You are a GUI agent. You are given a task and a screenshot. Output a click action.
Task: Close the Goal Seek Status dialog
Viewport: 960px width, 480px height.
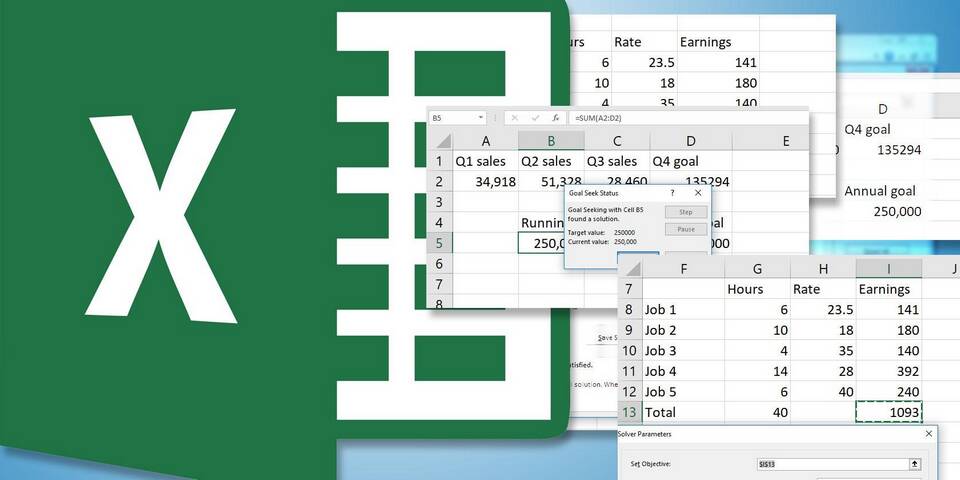[x=698, y=193]
